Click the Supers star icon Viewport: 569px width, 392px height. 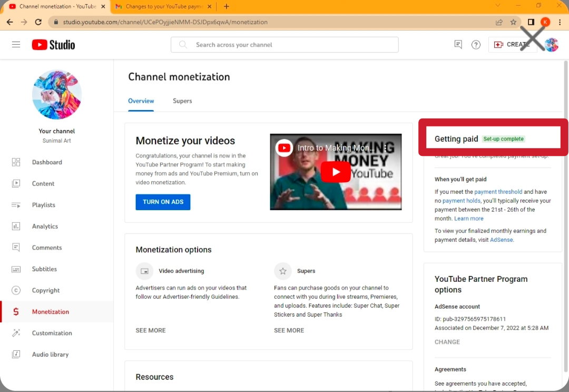click(x=283, y=271)
